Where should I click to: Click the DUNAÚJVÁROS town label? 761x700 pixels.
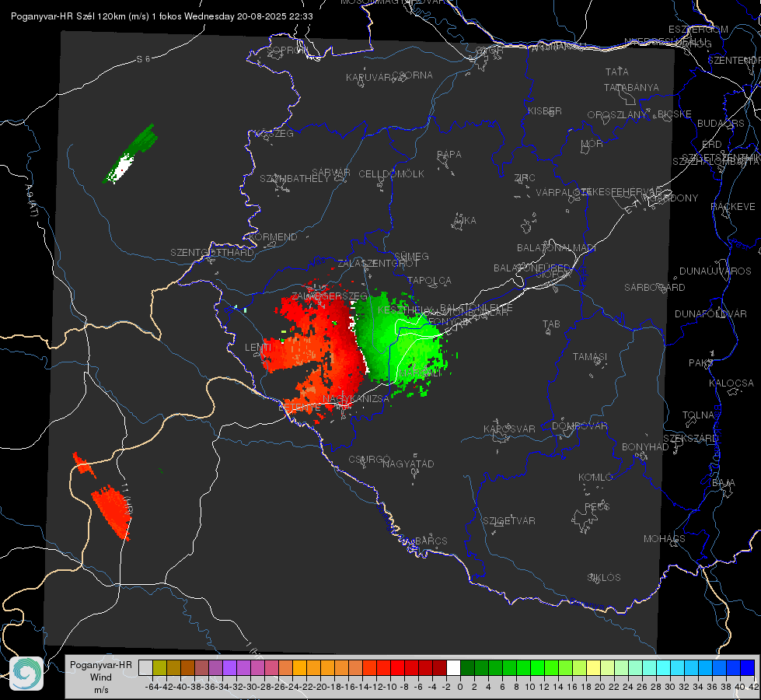point(715,271)
